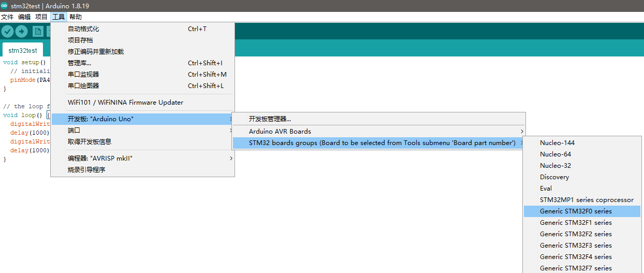Expand Arduino AVR Boards submenu

point(378,132)
